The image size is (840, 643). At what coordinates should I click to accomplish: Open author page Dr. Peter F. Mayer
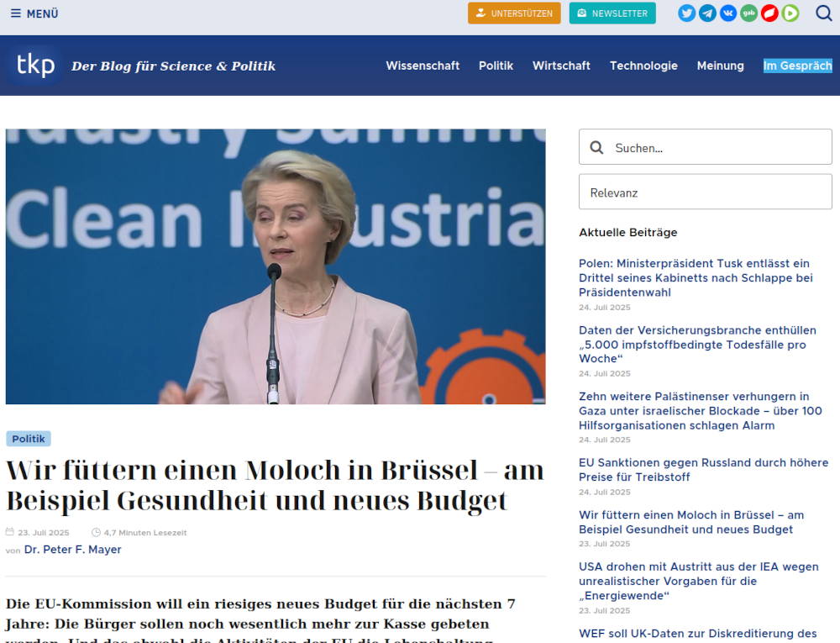coord(73,550)
